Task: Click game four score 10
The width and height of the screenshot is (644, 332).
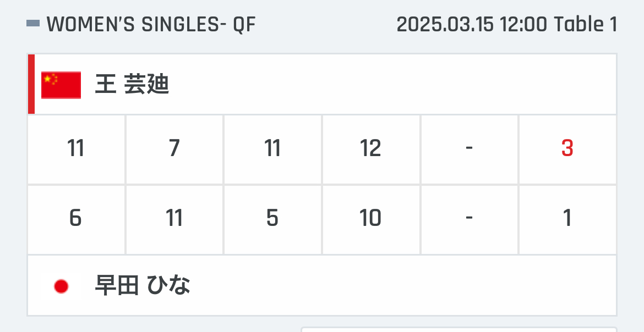Action: coord(371,219)
